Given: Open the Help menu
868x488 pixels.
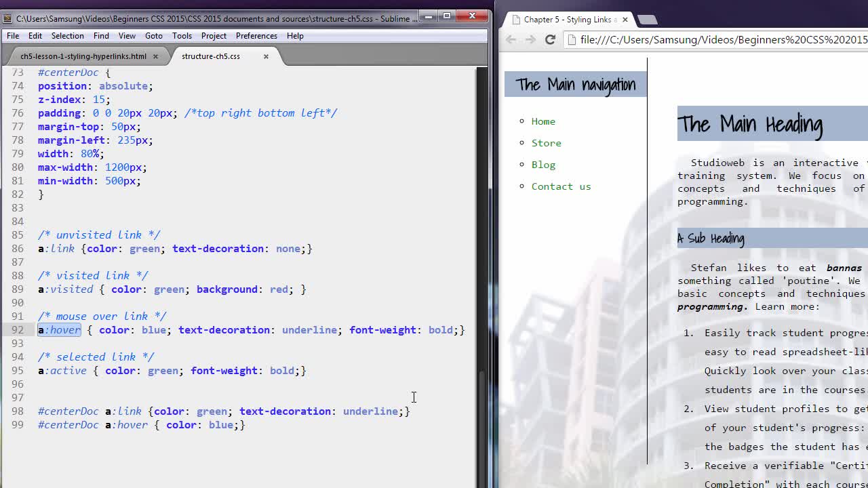Looking at the screenshot, I should click(x=295, y=36).
